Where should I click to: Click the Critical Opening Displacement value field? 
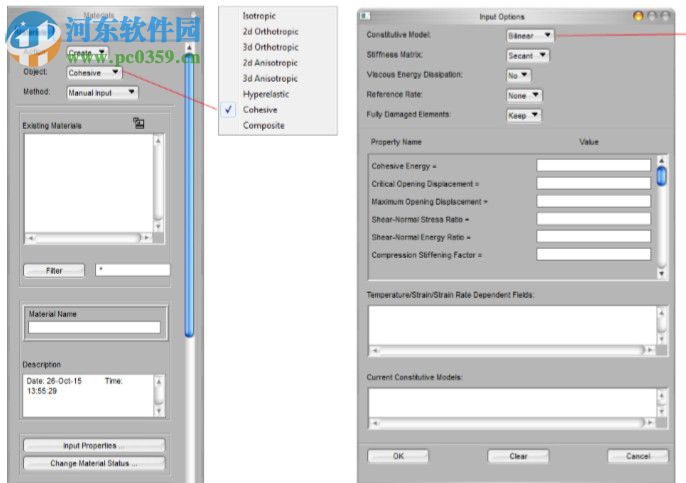coord(593,183)
